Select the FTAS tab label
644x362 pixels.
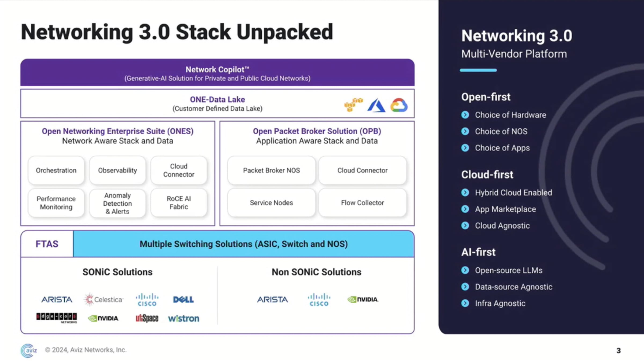47,244
